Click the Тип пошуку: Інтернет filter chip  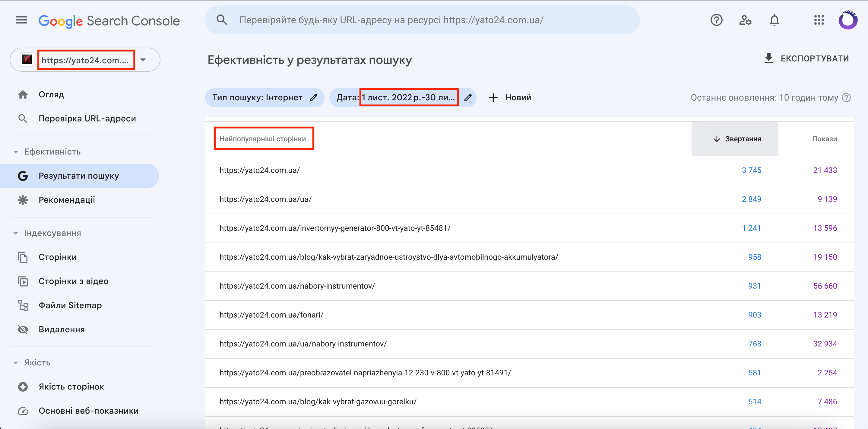point(265,98)
